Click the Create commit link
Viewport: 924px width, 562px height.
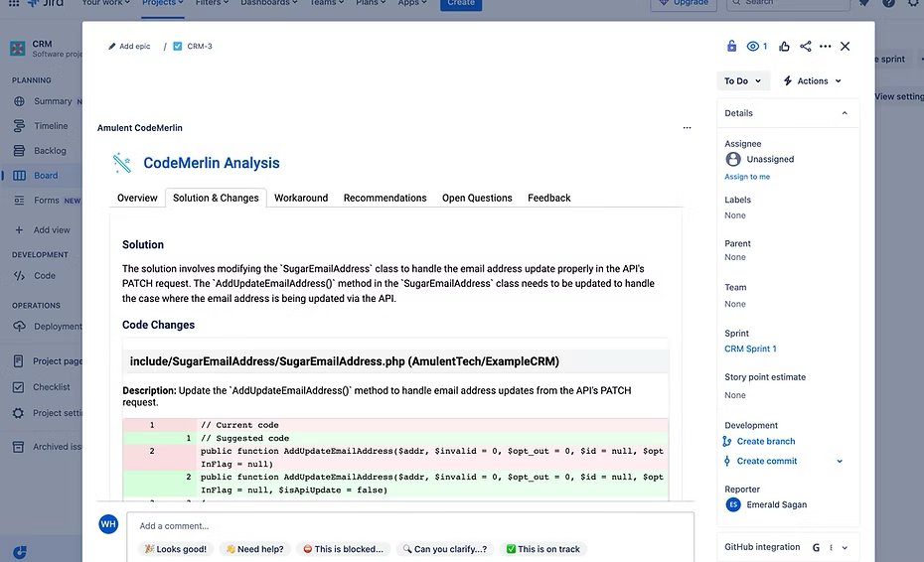[767, 462]
